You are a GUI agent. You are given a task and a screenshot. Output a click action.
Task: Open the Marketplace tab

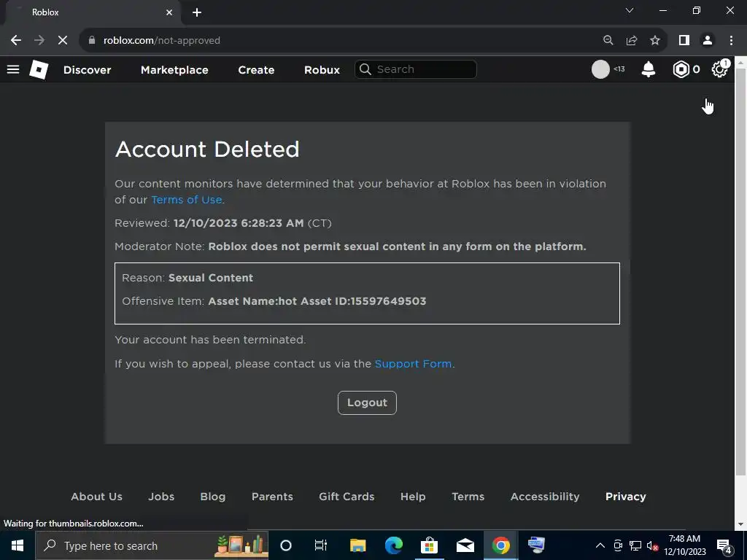[174, 69]
